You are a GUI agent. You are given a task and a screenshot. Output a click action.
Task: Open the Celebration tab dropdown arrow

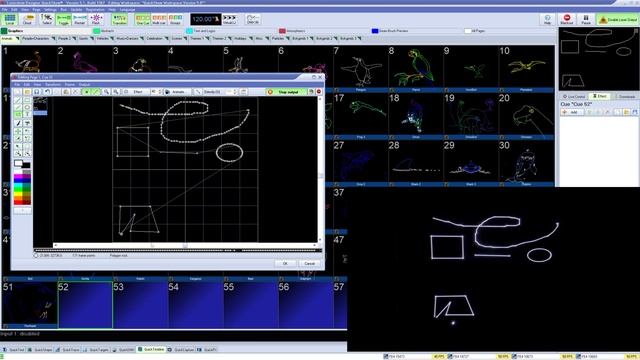pos(167,38)
